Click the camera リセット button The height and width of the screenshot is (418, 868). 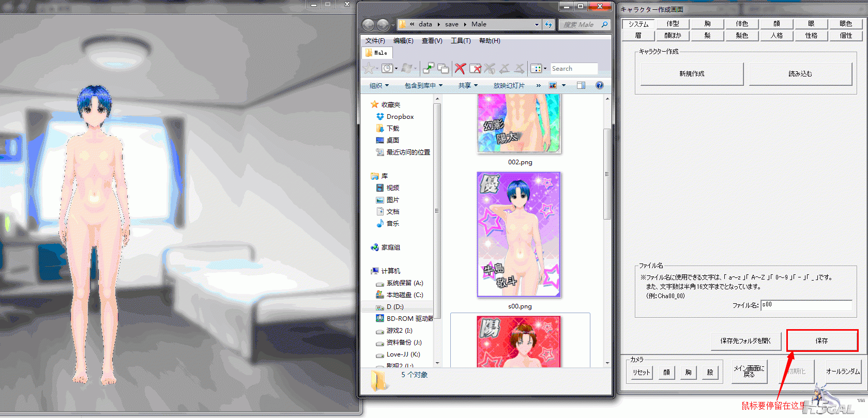point(641,372)
